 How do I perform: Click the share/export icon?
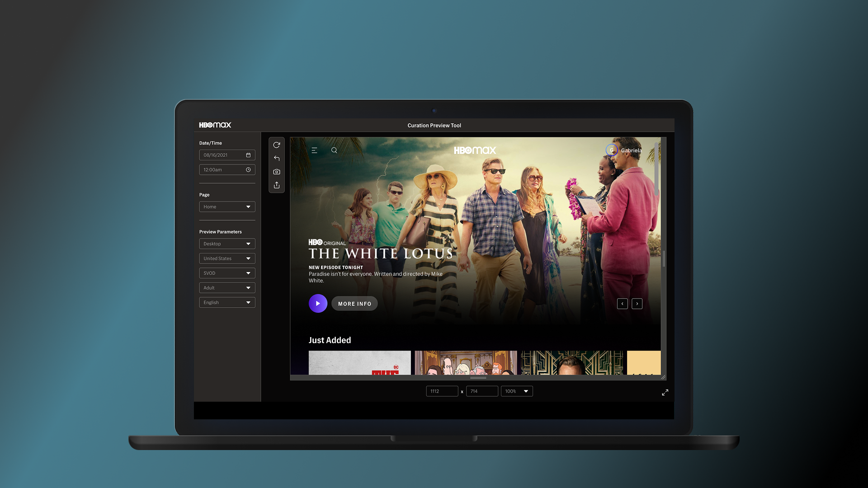tap(277, 185)
